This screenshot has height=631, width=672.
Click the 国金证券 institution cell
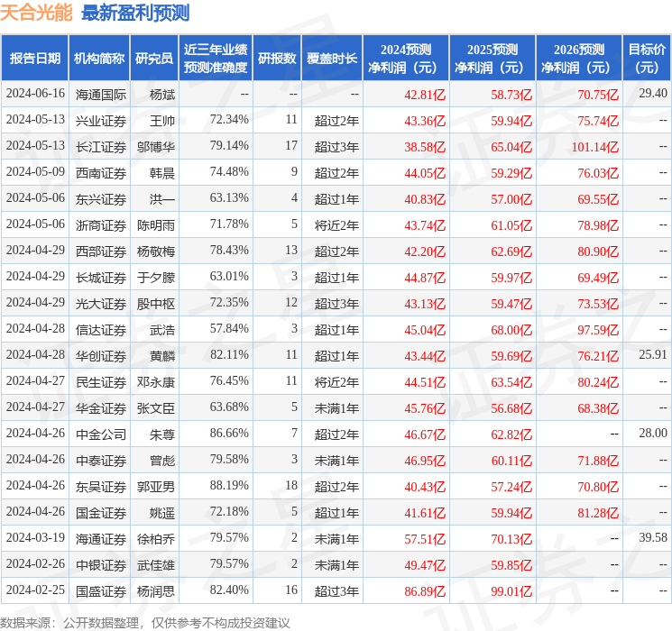point(101,512)
